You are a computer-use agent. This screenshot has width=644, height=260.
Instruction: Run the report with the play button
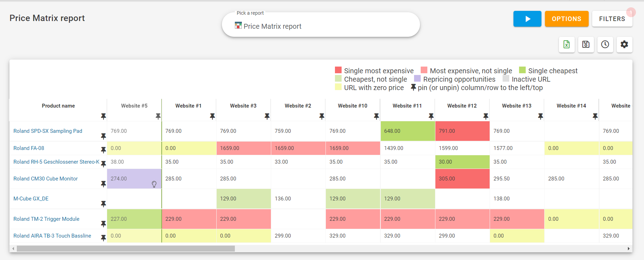pos(527,19)
